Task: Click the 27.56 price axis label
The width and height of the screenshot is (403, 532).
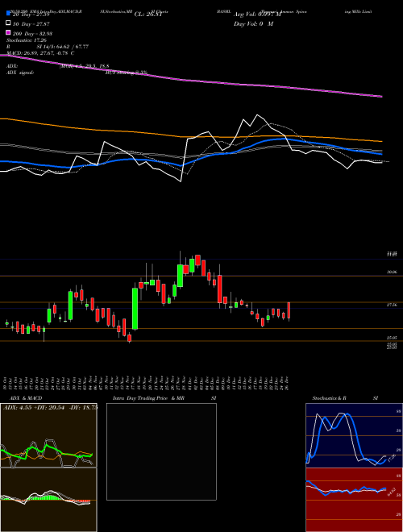Action: (392, 305)
